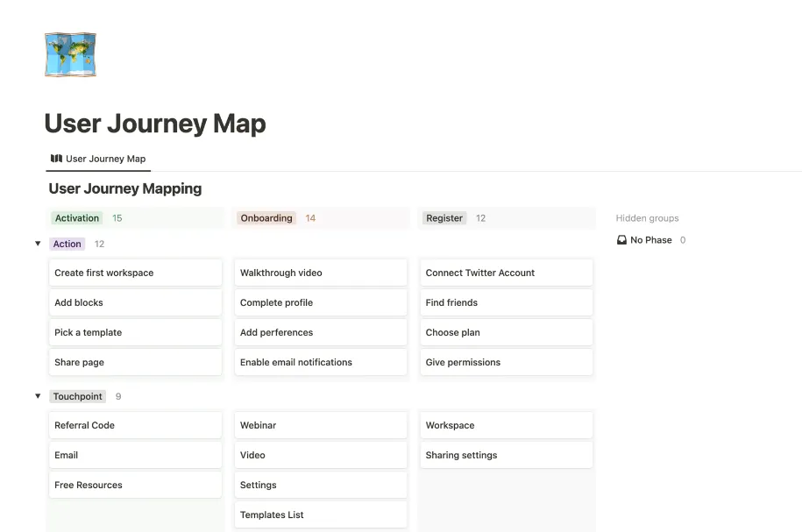Open the Templates List card
This screenshot has height=532, width=802.
[x=321, y=514]
